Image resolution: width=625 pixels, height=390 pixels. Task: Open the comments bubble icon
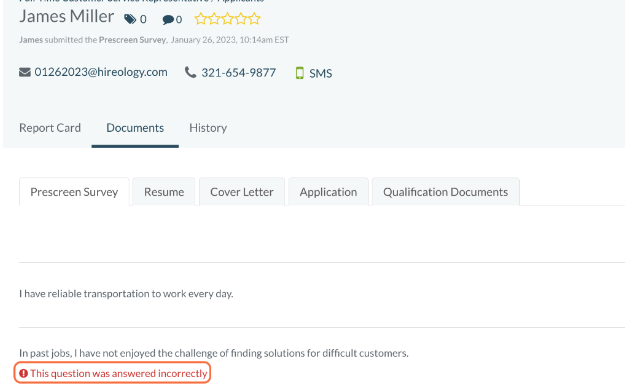point(168,20)
